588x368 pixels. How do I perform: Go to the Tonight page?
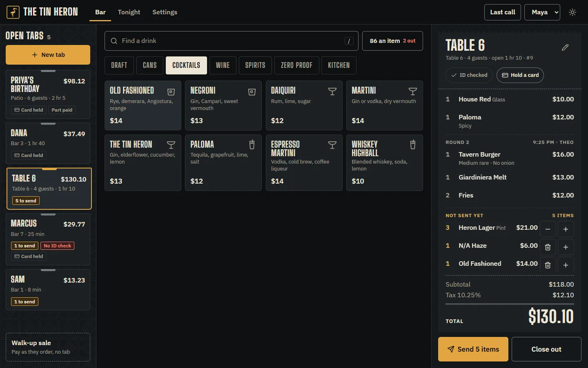pos(129,12)
